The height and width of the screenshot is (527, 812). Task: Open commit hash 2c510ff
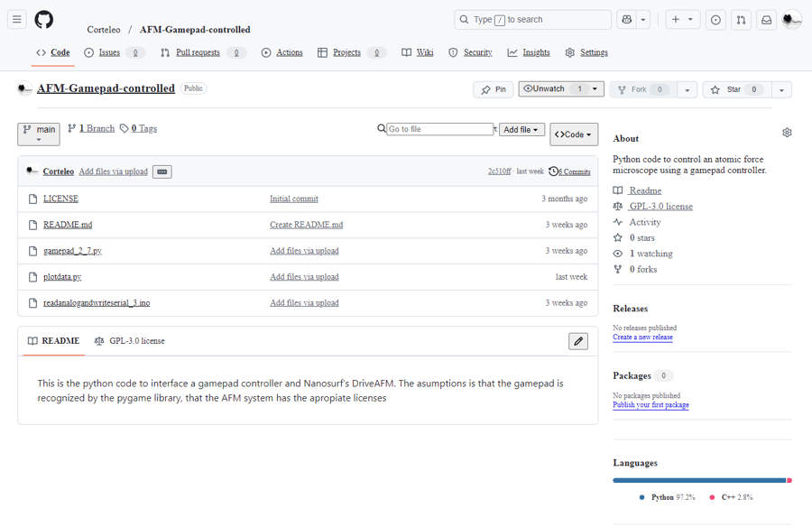tap(499, 171)
